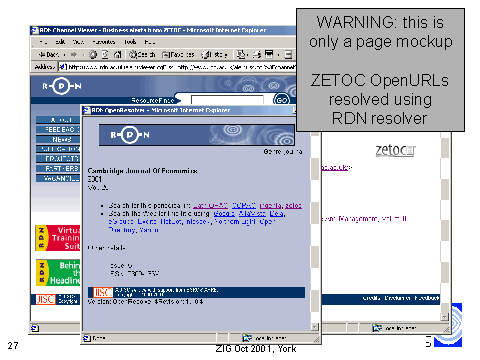Click the PROJECTS sidebar button
480x360 pixels.
[x=58, y=159]
